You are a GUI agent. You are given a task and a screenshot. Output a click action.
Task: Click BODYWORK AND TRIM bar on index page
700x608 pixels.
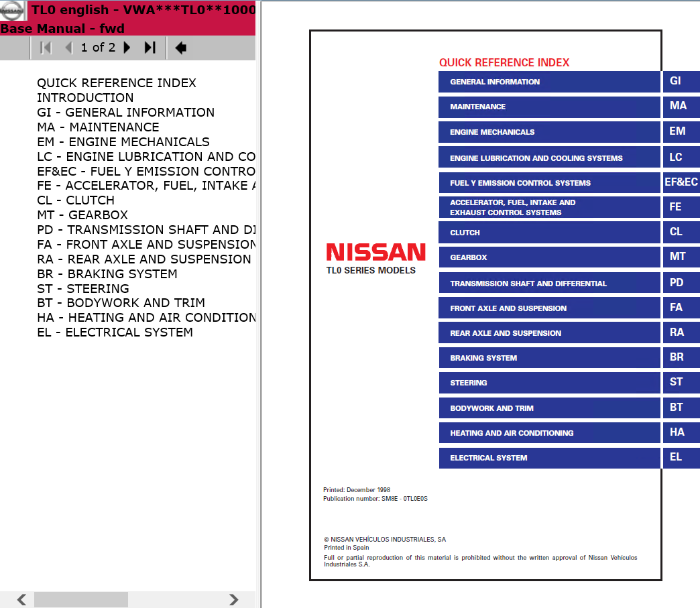tap(549, 408)
